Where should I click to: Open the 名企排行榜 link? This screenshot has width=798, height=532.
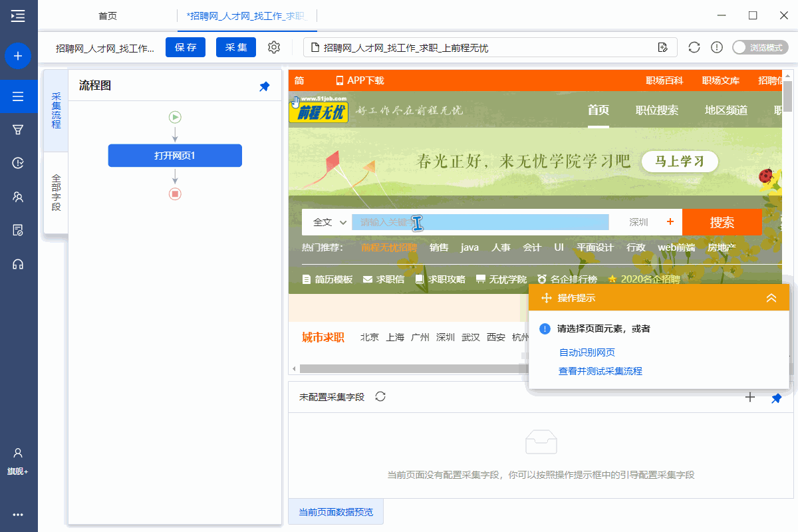click(x=567, y=279)
